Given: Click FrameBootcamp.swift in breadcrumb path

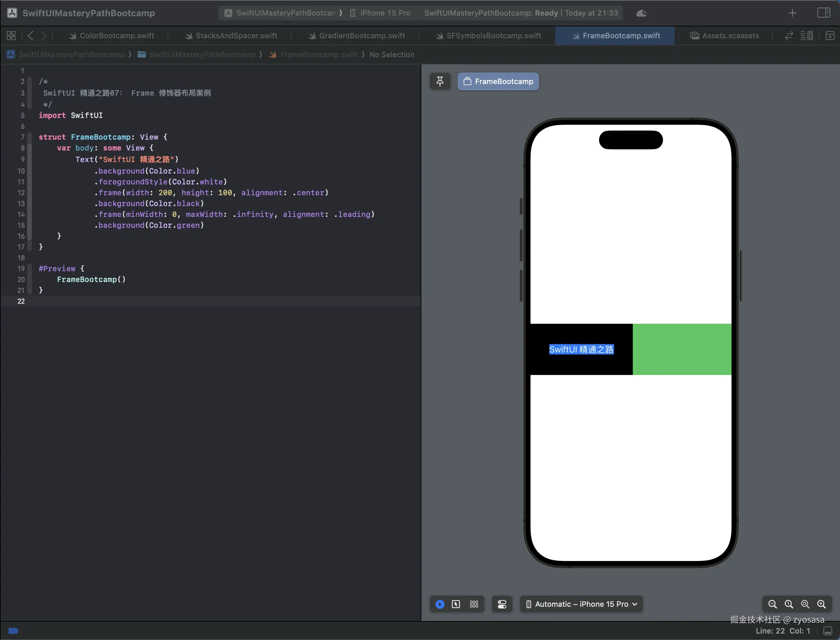Looking at the screenshot, I should tap(319, 55).
